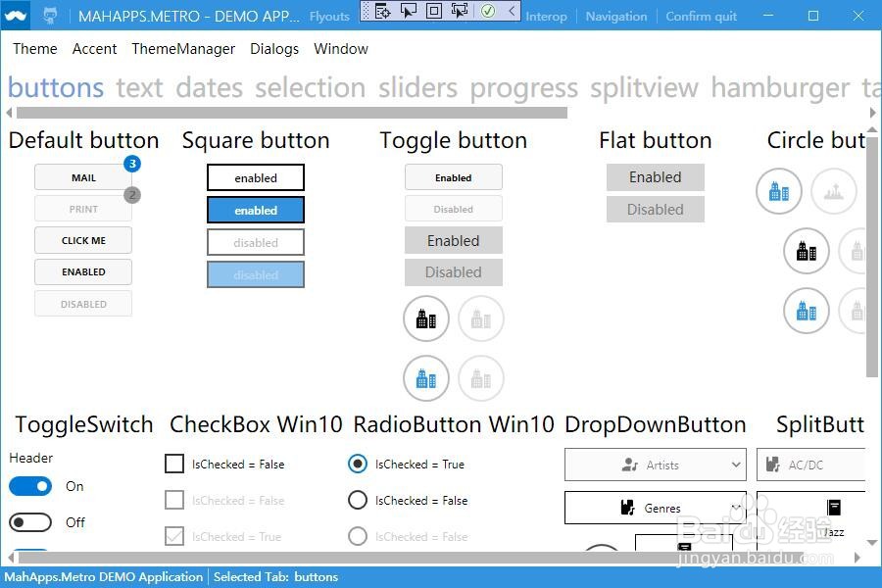The width and height of the screenshot is (882, 588).
Task: Click the ENABLED default button
Action: coord(83,271)
